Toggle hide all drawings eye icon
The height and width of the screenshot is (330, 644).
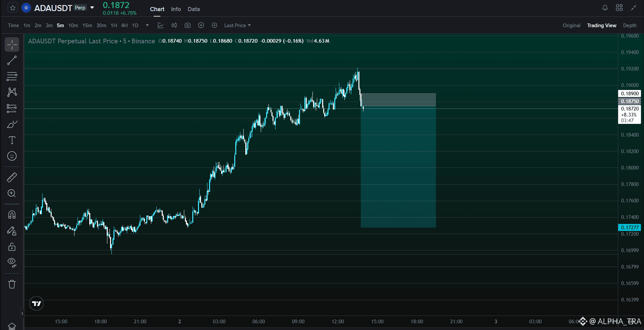point(12,263)
